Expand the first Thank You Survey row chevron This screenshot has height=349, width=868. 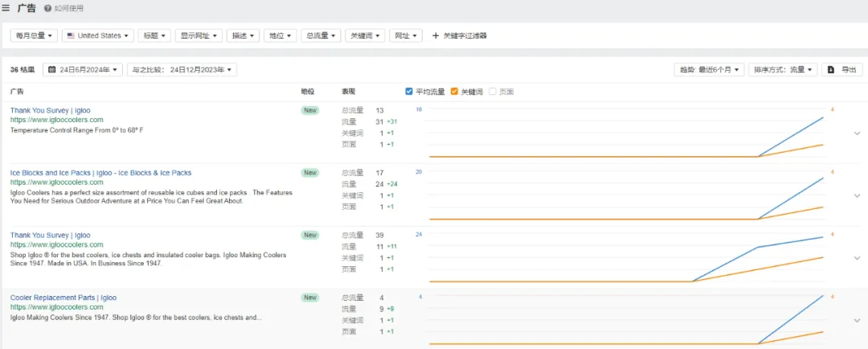tap(857, 133)
